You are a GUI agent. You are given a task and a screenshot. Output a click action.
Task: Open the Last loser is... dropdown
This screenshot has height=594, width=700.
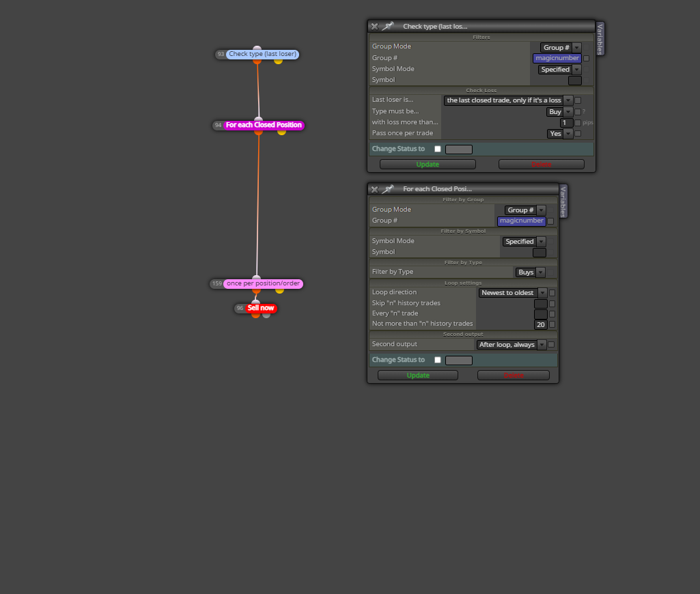point(508,100)
